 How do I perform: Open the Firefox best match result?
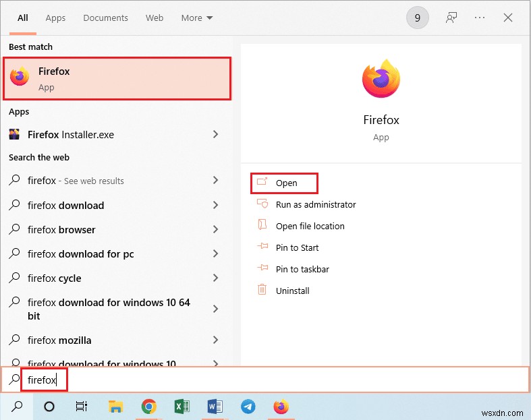[x=117, y=78]
